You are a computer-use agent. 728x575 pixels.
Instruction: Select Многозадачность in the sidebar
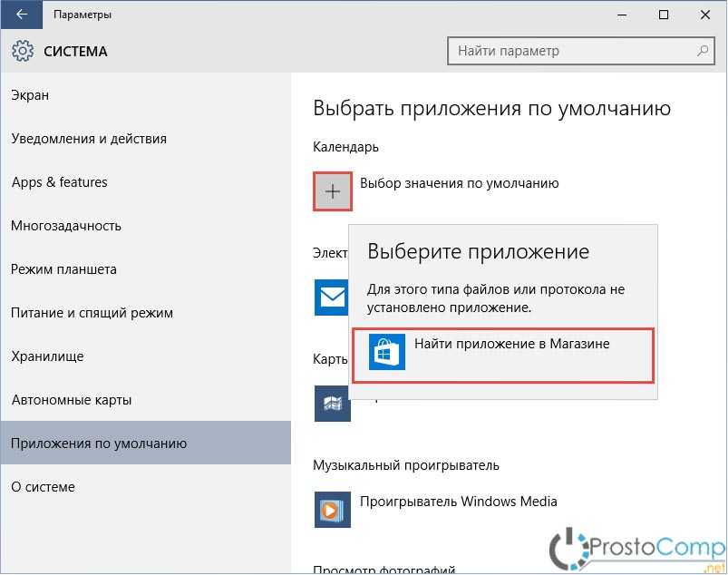(x=66, y=226)
